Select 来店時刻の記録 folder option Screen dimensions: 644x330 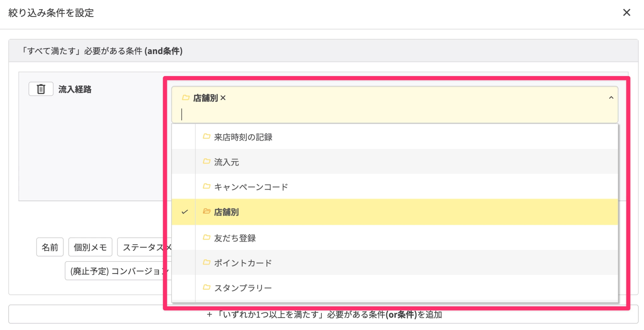click(x=395, y=137)
